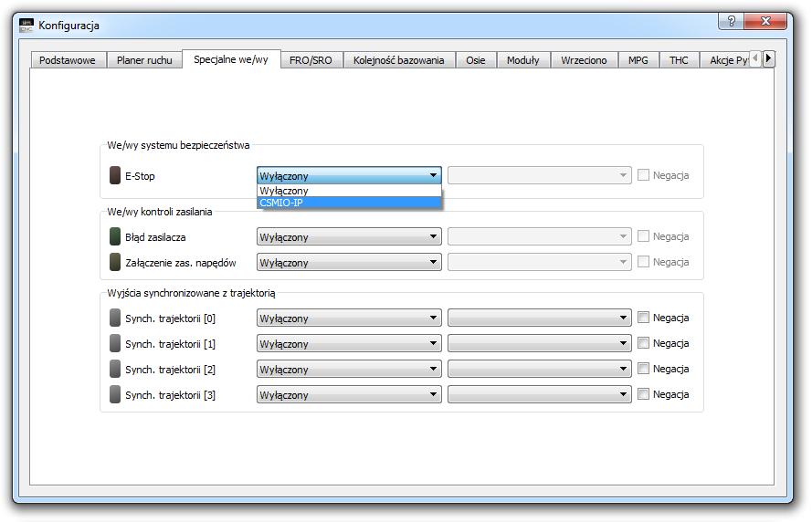Open Załączenie zas. napędów source dropdown

(349, 262)
